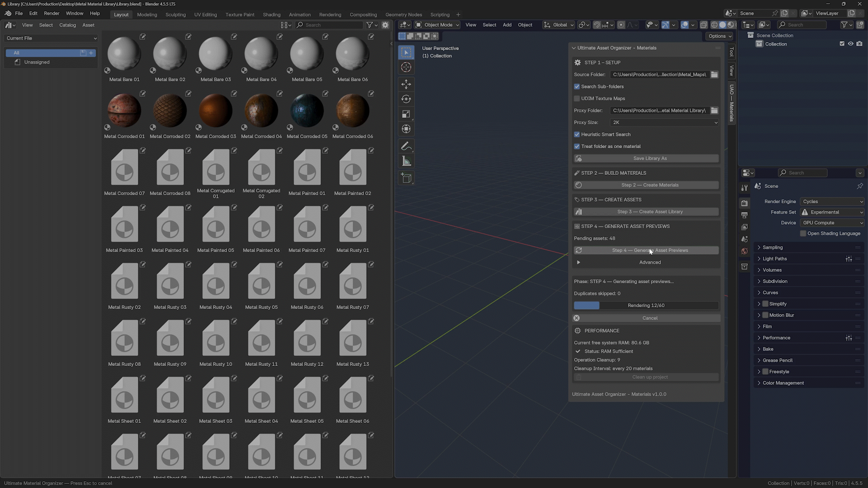868x488 pixels.
Task: Click Step 3 — Create Asset Library
Action: (x=646, y=212)
